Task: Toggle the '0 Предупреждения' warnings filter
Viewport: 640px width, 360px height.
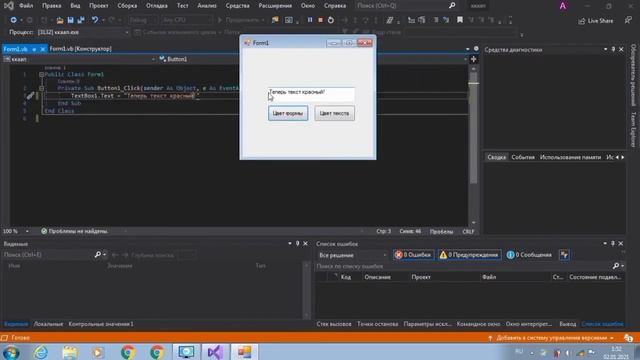Action: tap(470, 255)
